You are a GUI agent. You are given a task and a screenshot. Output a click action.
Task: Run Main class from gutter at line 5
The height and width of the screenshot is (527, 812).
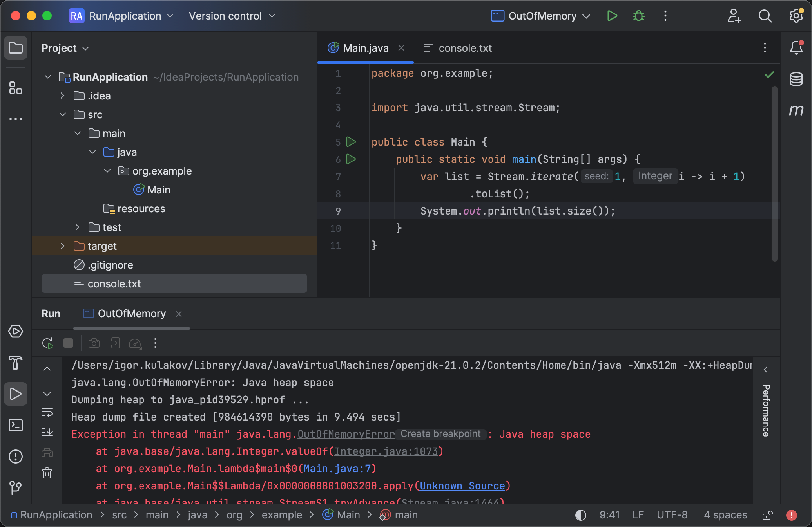(x=351, y=142)
